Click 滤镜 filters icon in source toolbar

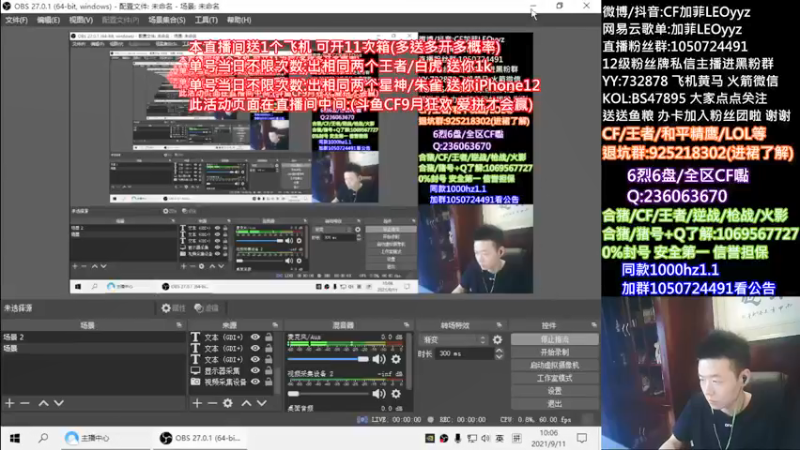click(x=207, y=308)
